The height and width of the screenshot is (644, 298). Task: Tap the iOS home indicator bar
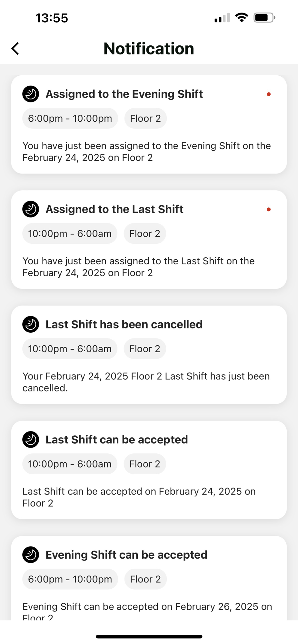click(149, 637)
